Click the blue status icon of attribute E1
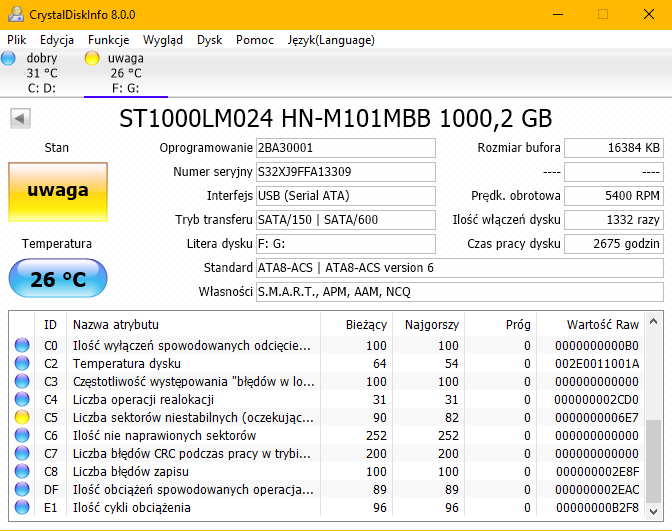 click(22, 507)
